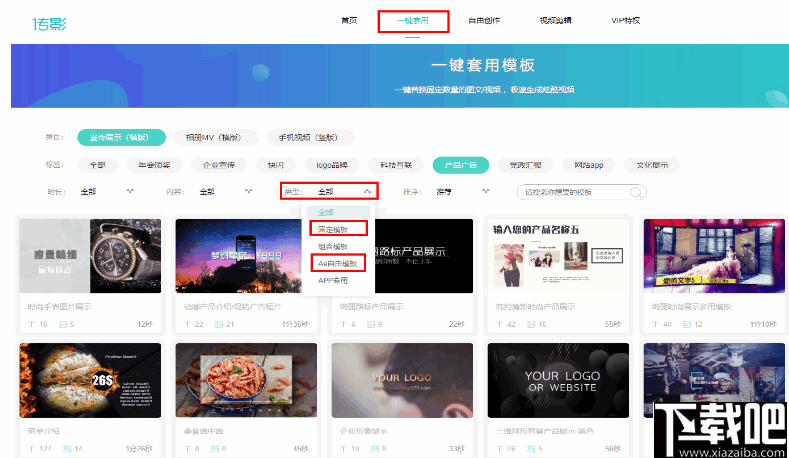Open the 26$ menu template thumbnail

coord(90,380)
